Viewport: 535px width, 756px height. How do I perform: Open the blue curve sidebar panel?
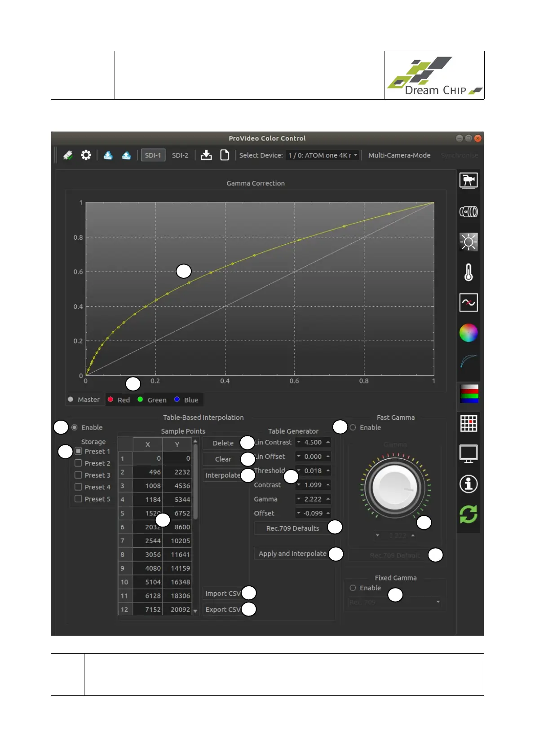(x=469, y=361)
